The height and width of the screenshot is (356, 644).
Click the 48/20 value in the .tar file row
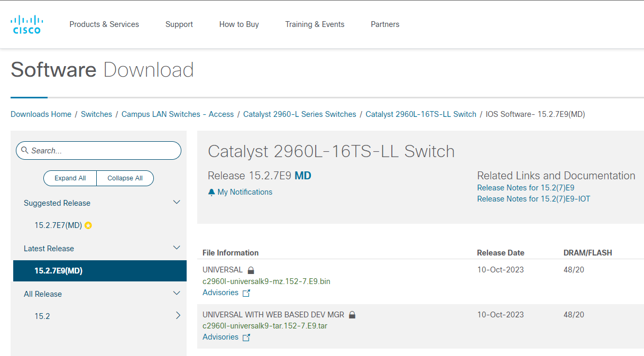(x=574, y=315)
